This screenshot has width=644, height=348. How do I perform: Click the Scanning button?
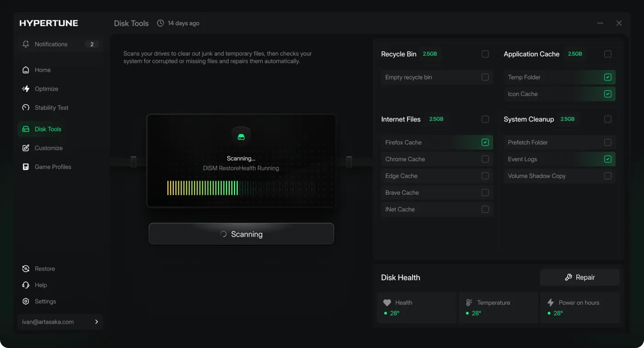click(241, 234)
